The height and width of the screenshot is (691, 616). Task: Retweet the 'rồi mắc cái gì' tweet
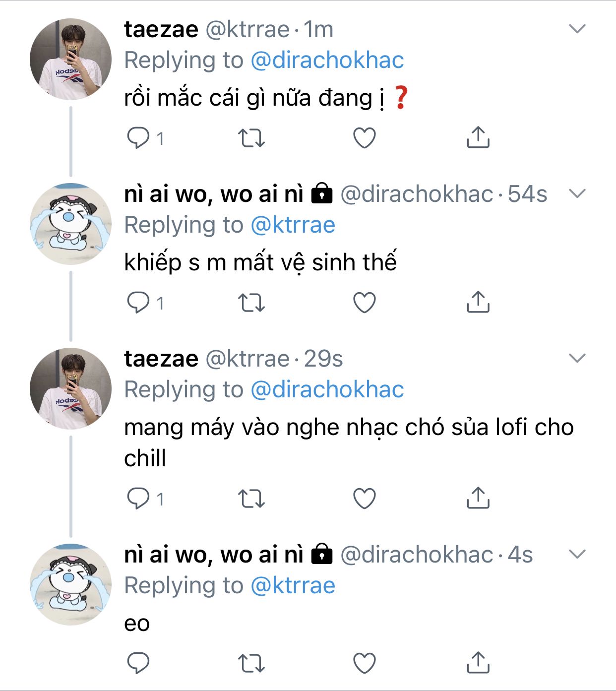click(251, 138)
